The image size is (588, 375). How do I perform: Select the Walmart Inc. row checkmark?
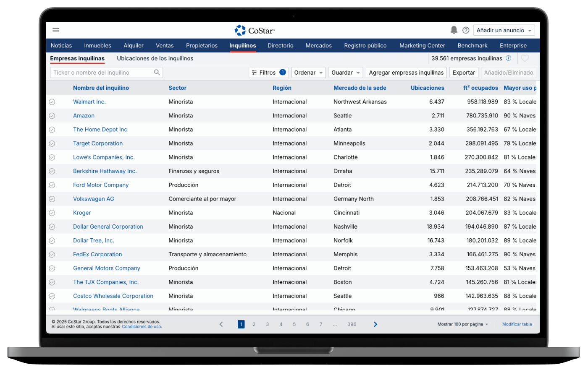pyautogui.click(x=52, y=102)
